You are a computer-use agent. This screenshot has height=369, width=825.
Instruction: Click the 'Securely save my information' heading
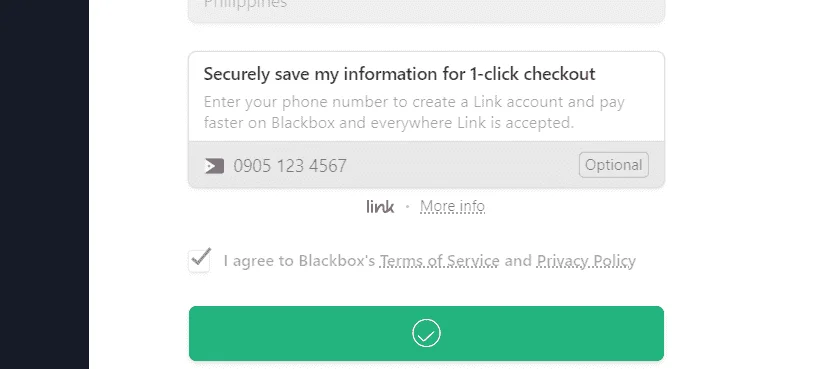399,74
